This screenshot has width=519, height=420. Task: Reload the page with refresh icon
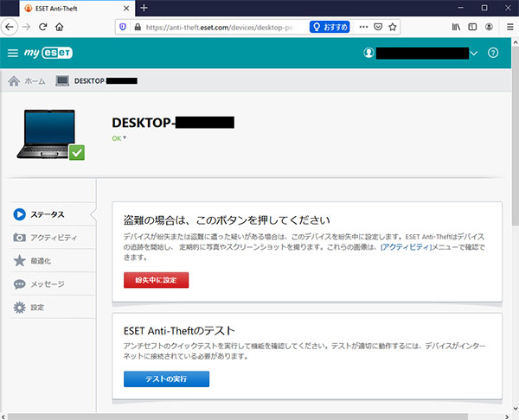pyautogui.click(x=43, y=27)
